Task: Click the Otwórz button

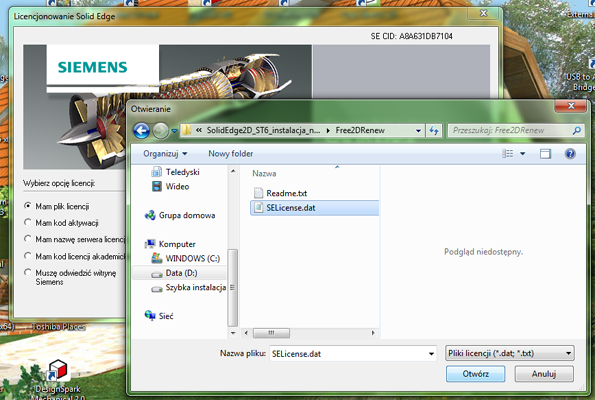Action: coord(475,374)
